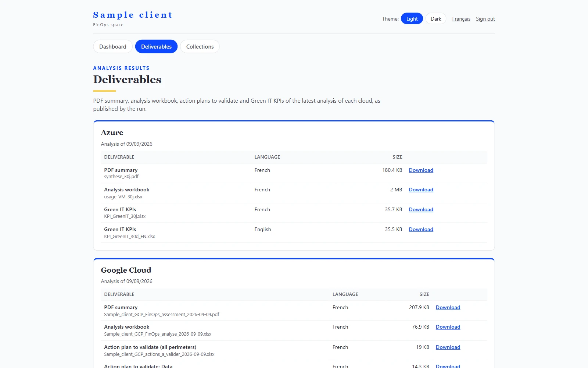This screenshot has width=588, height=368.
Task: Open the Sample client home title
Action: click(x=133, y=15)
